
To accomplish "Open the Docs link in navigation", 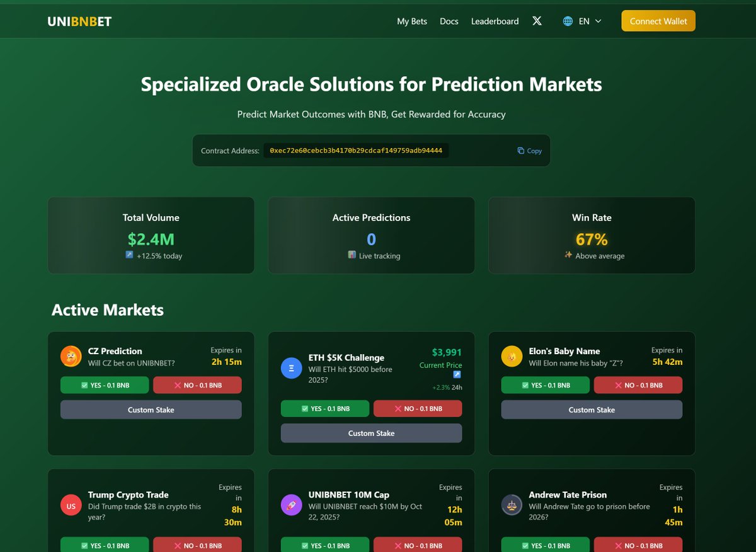I will [449, 21].
